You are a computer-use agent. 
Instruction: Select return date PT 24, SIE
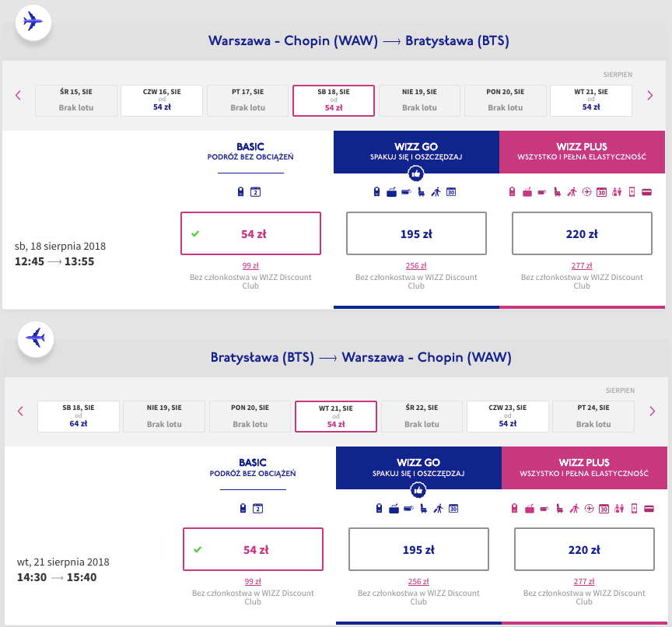[x=593, y=416]
